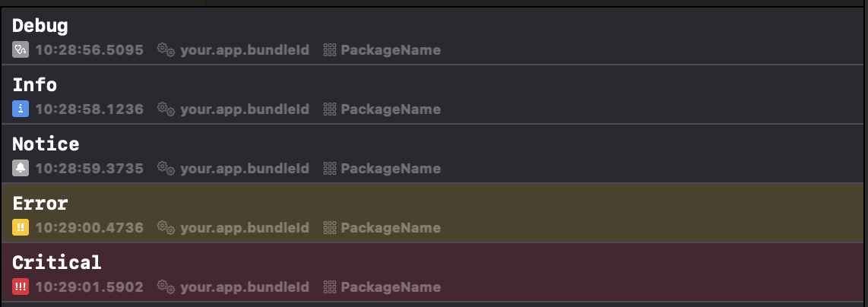
Task: Click PackageName label in Debug row
Action: pyautogui.click(x=391, y=50)
